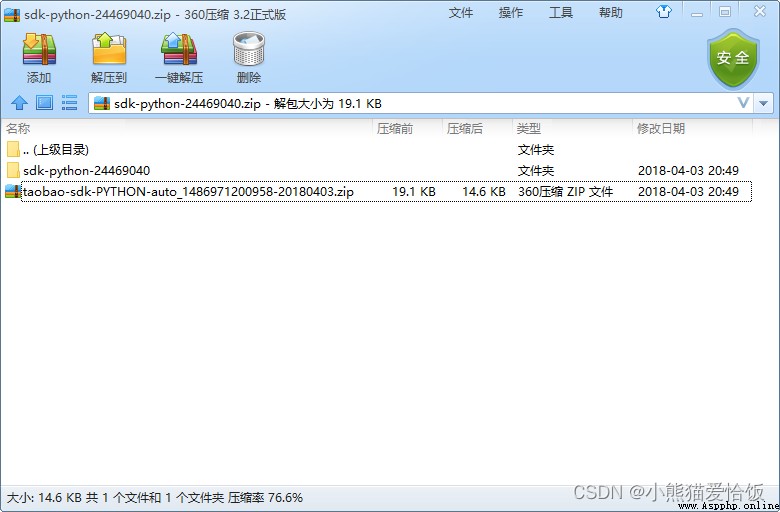The width and height of the screenshot is (780, 512).
Task: Select the .. (上级目录) row
Action: tap(377, 150)
